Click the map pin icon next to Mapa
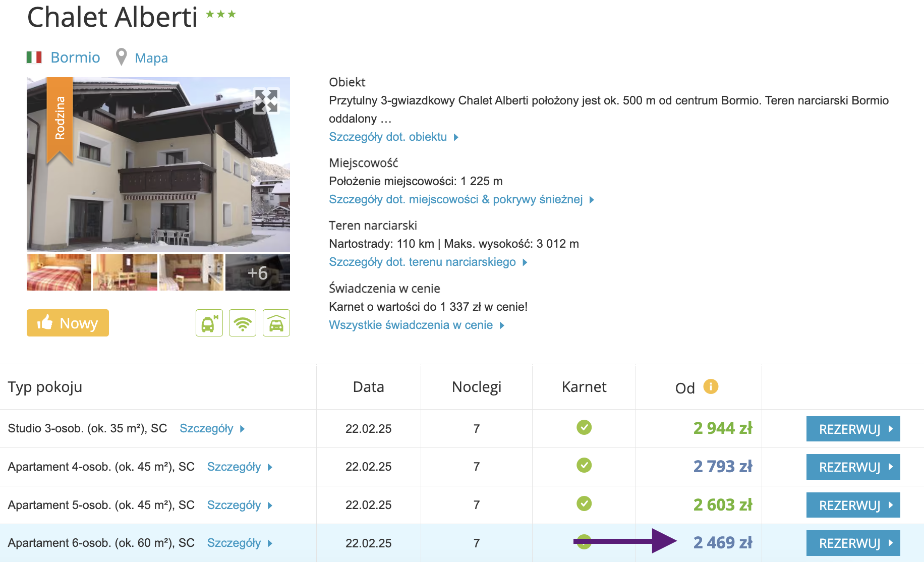This screenshot has width=924, height=562. [121, 57]
